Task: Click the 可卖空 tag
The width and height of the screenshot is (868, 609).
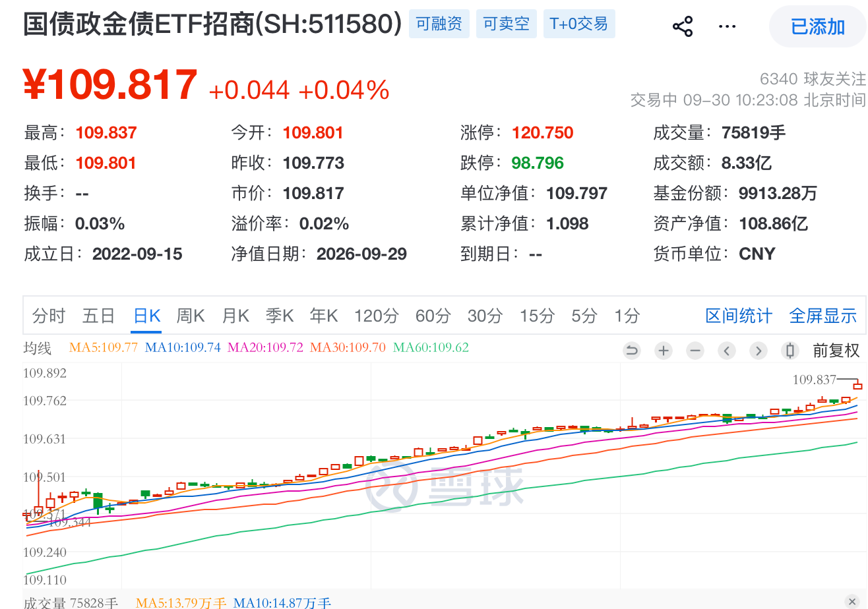Action: point(507,24)
